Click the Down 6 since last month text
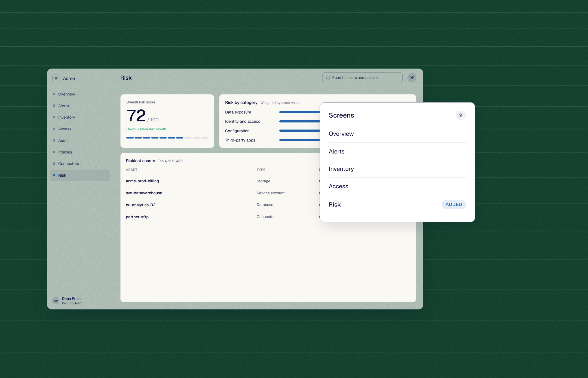This screenshot has width=588, height=378. coord(146,129)
